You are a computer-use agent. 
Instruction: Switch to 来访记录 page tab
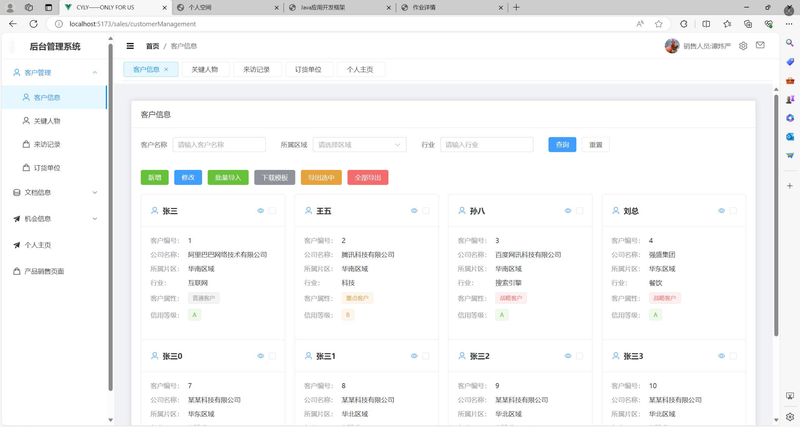coord(257,69)
